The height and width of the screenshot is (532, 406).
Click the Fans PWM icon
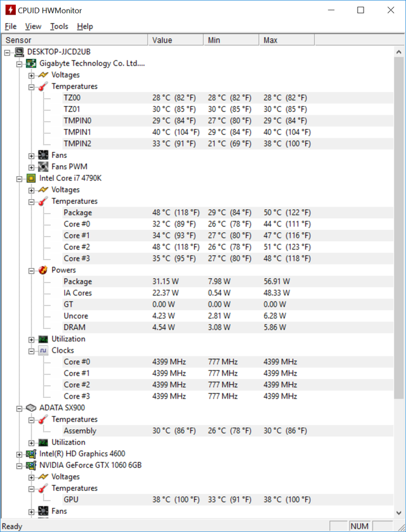pyautogui.click(x=43, y=166)
